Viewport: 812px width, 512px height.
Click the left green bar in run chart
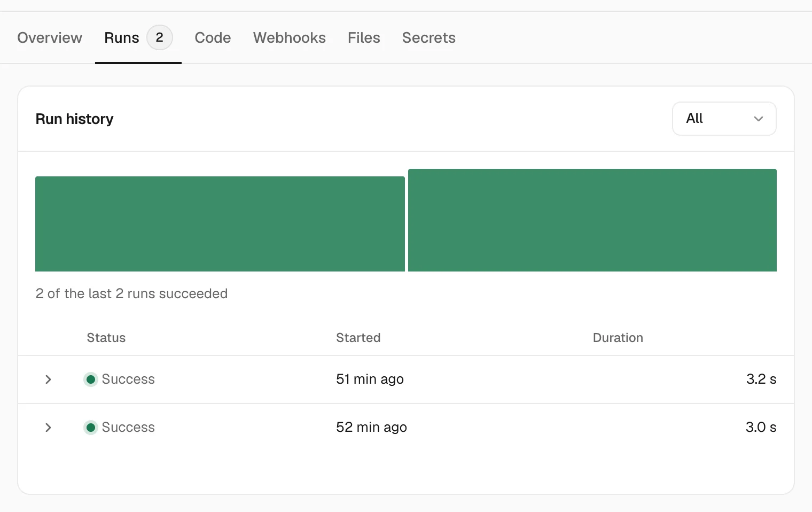[220, 224]
